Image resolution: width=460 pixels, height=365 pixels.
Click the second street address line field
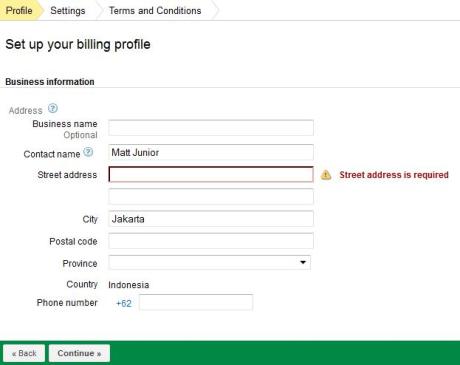tap(211, 196)
